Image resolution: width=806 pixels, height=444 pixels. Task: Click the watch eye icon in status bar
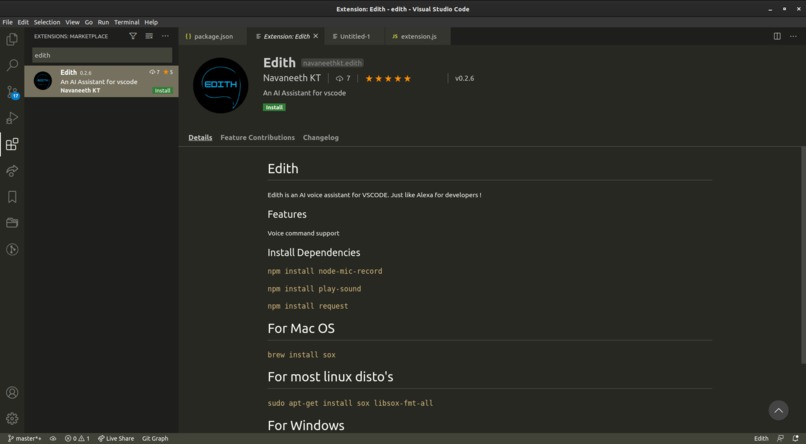coord(53,438)
